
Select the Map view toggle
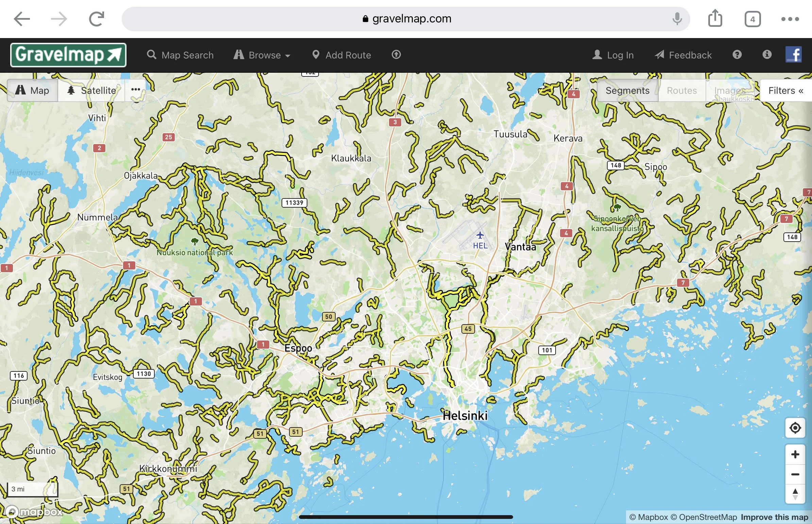pos(33,90)
